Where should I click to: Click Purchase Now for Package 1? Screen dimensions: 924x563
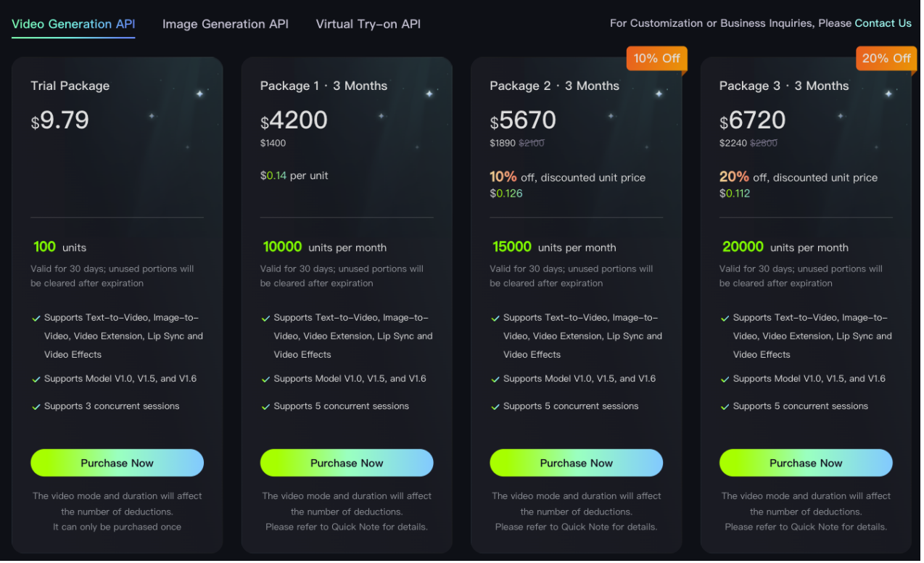pos(347,463)
